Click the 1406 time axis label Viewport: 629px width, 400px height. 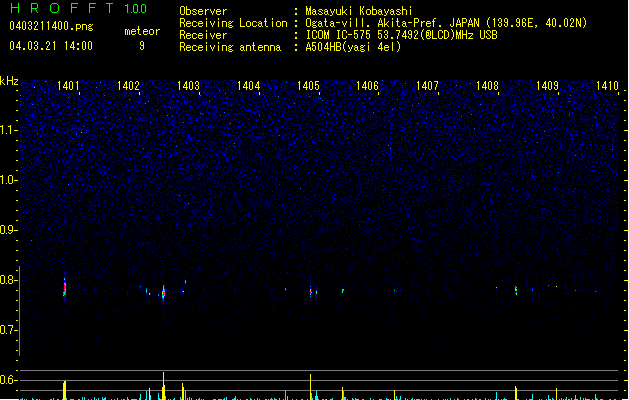(367, 85)
